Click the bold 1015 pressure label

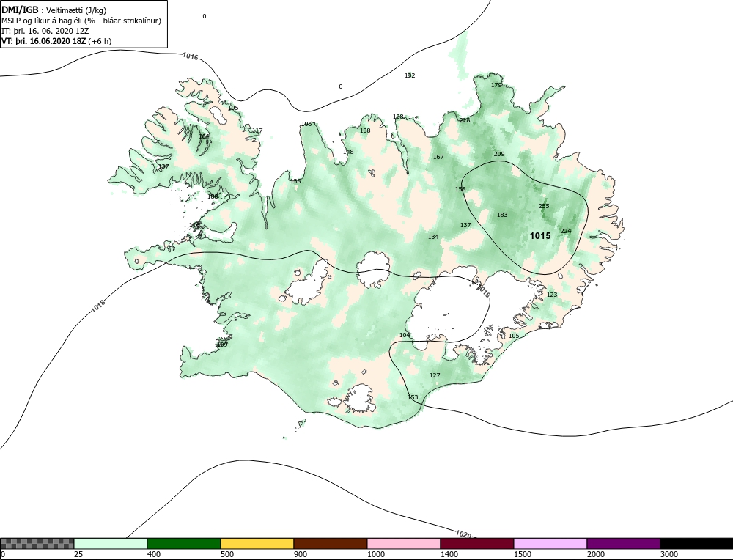tap(540, 236)
